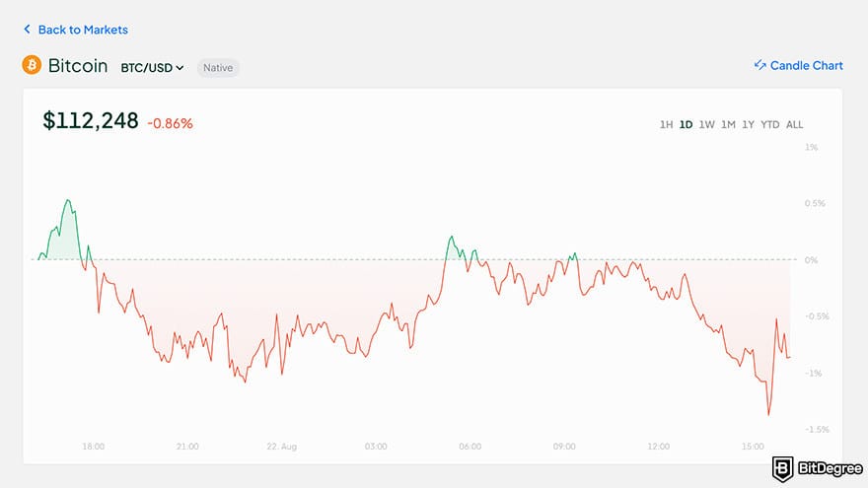Click the 09:00 time axis label
Viewport: 868px width, 488px height.
[x=564, y=447]
